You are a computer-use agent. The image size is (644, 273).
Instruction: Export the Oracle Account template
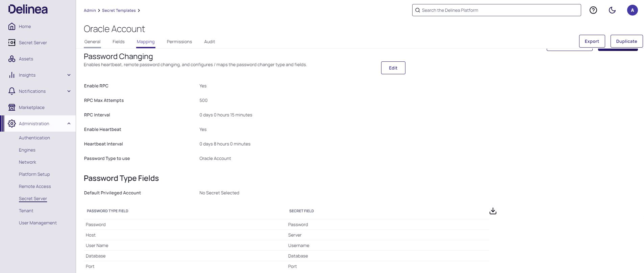tap(592, 41)
